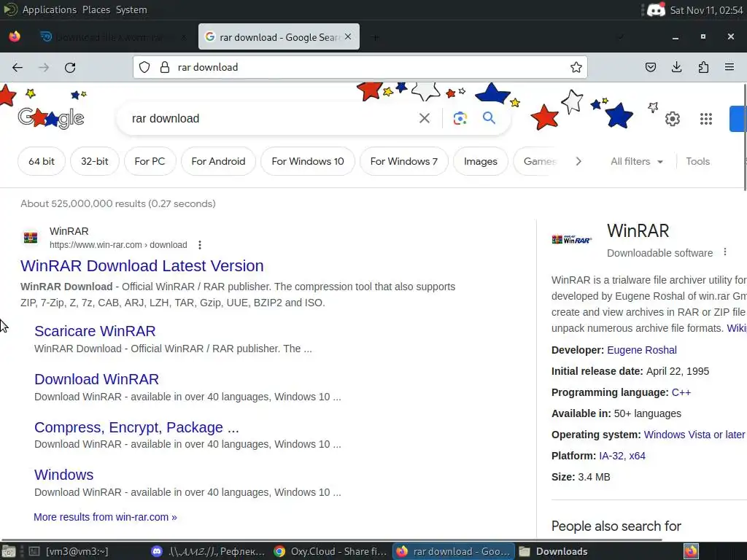Click the padlock site security icon
Image resolution: width=747 pixels, height=560 pixels.
click(x=165, y=68)
